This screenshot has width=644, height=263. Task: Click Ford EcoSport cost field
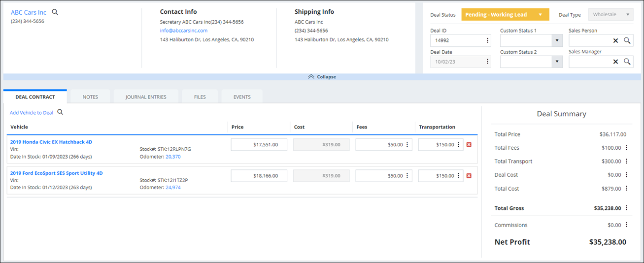tap(321, 175)
